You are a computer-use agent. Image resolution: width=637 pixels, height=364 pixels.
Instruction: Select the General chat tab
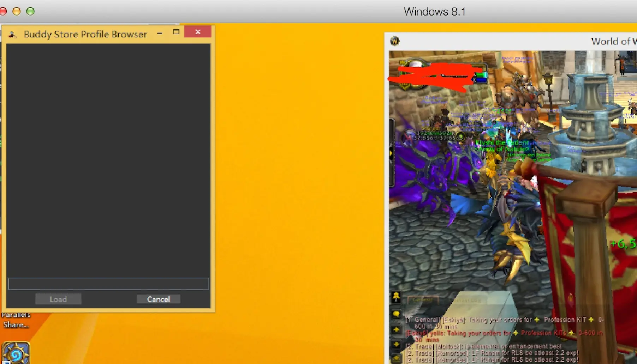[x=423, y=300]
